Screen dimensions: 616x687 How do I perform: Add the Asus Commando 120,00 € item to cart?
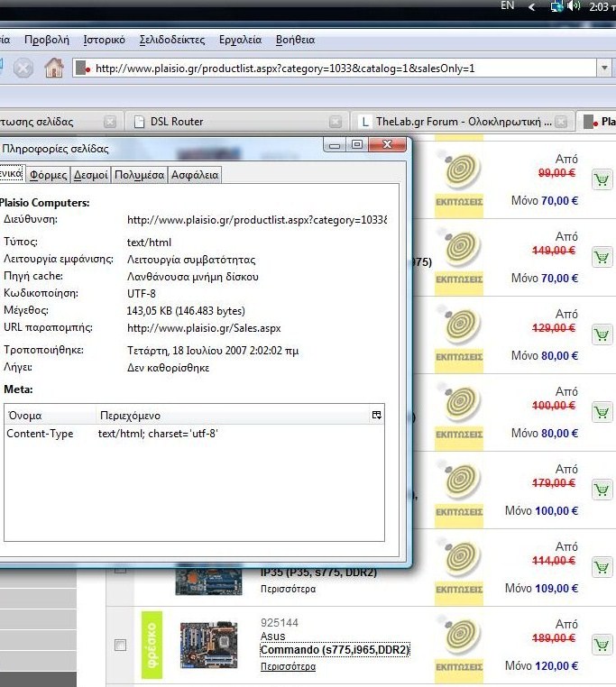tap(602, 645)
